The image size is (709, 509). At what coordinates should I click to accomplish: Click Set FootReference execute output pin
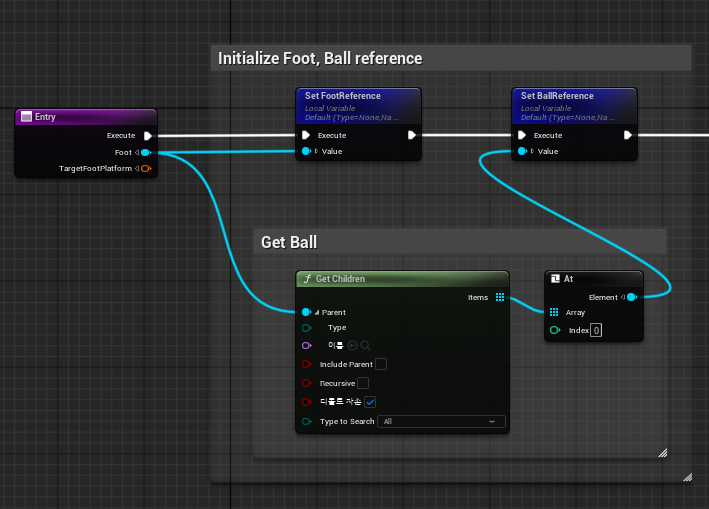(x=411, y=135)
